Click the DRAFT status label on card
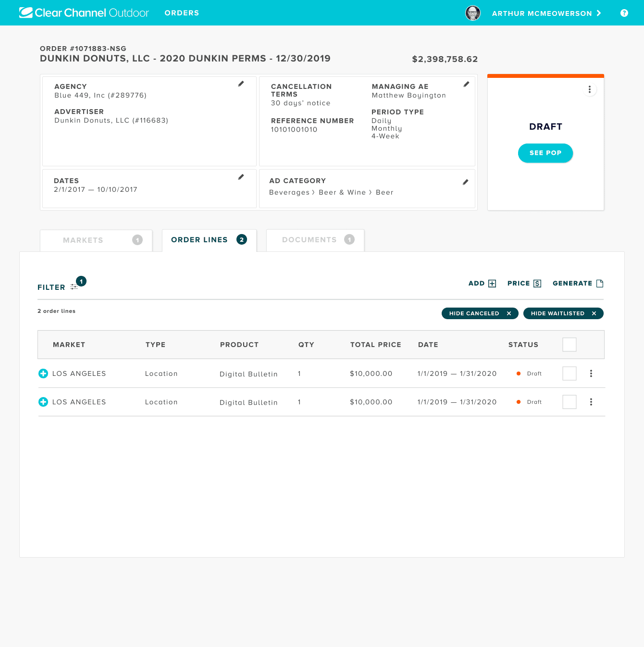Screen dimensions: 644x647 (545, 126)
